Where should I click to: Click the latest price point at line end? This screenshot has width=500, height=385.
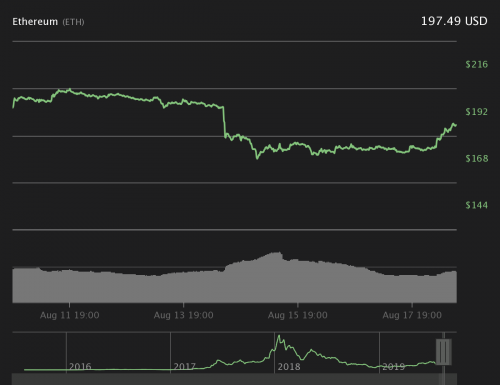click(455, 125)
